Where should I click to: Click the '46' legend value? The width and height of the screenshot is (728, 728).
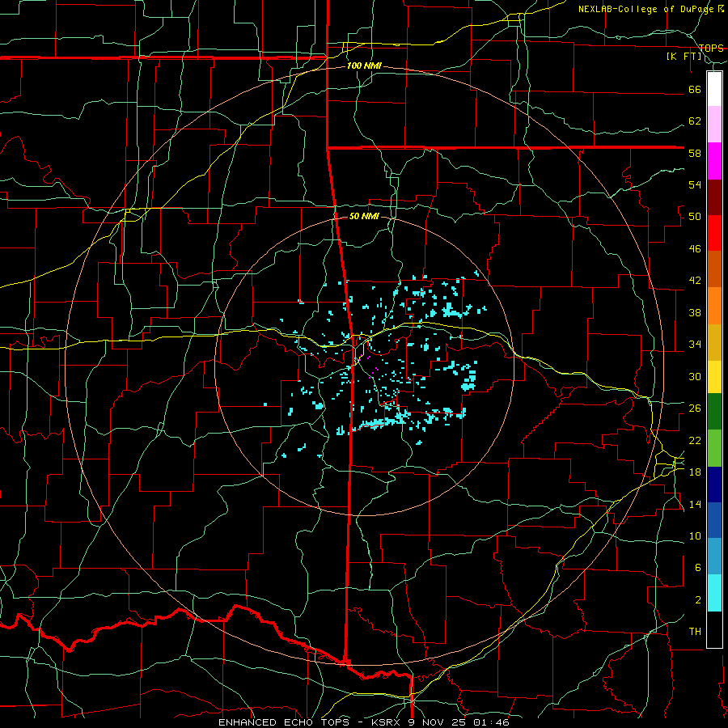click(x=695, y=249)
